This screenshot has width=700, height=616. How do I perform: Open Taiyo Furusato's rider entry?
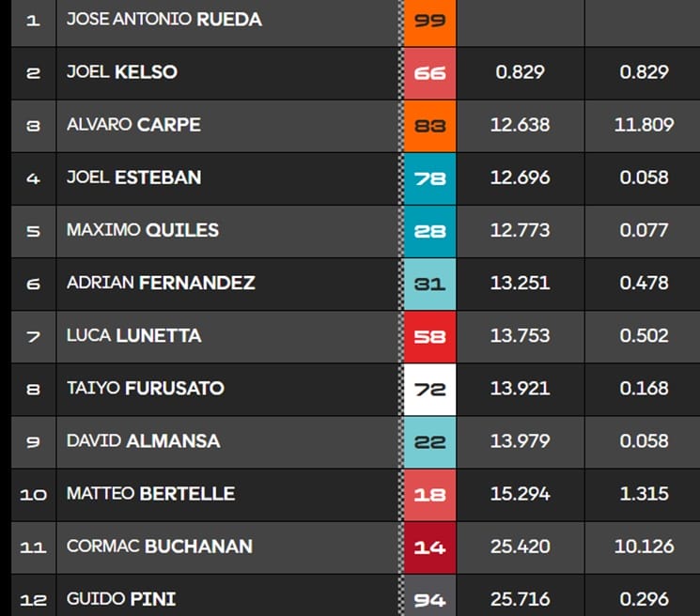(145, 387)
